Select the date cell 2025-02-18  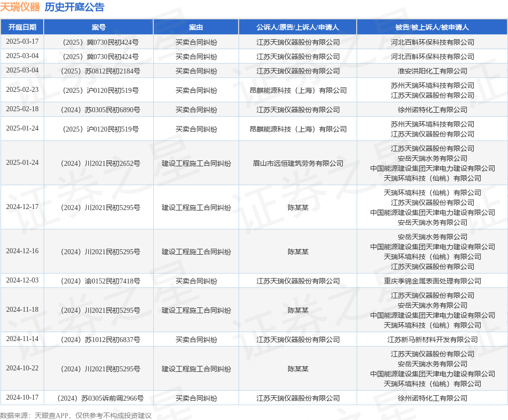22,109
